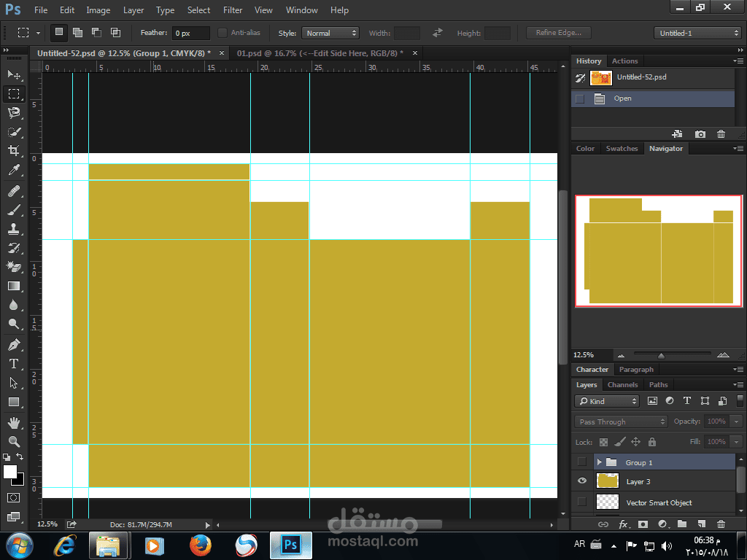Expand the Group 1 folder
Viewport: 747px width, 560px height.
[x=600, y=462]
